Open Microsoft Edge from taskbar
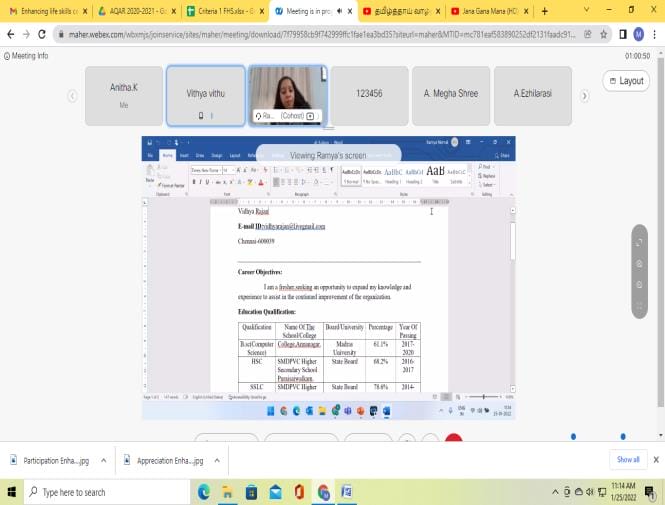665x505 pixels. 204,492
